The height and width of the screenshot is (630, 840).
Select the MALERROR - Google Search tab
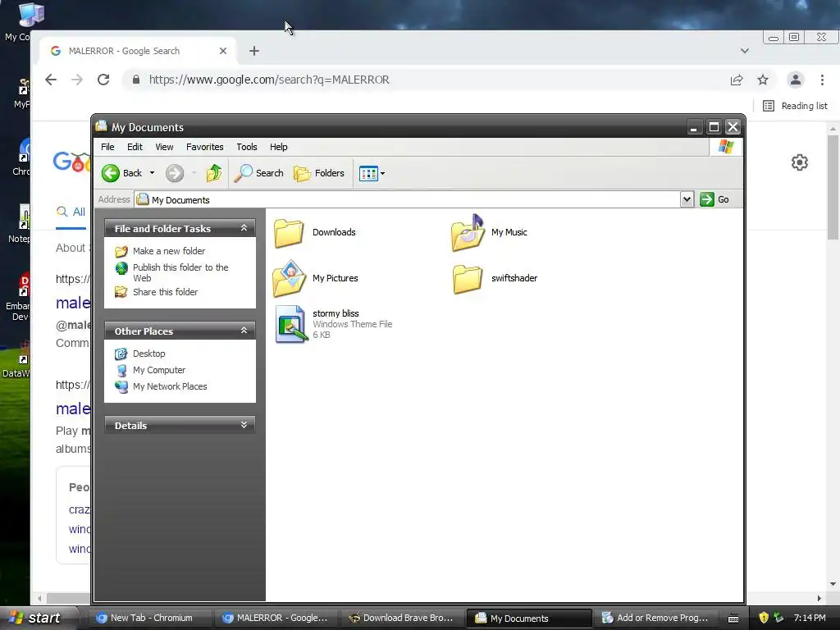pyautogui.click(x=138, y=51)
